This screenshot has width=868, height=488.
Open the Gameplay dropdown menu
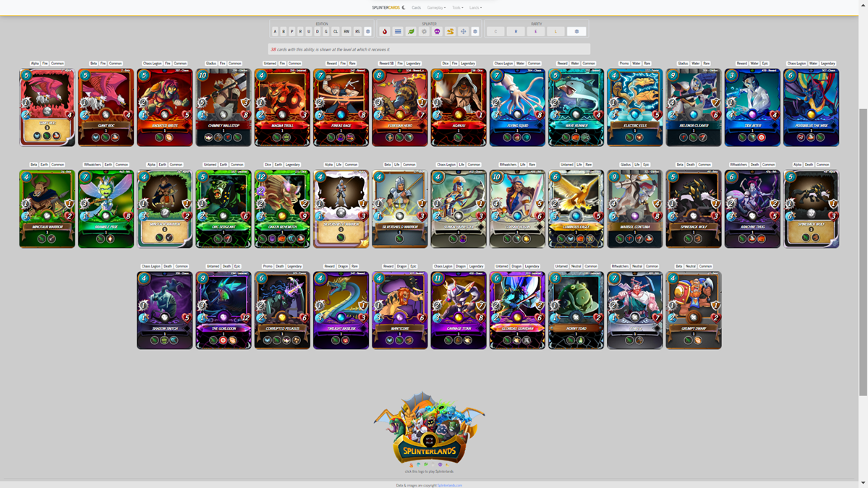pos(436,7)
